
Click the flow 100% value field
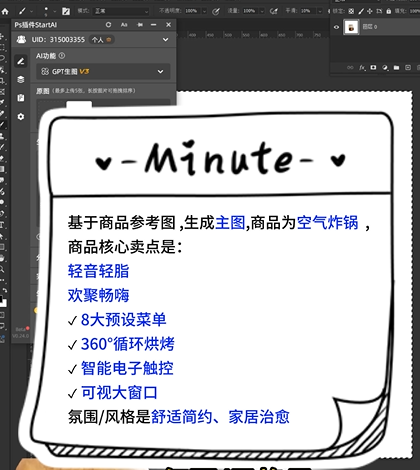point(249,11)
